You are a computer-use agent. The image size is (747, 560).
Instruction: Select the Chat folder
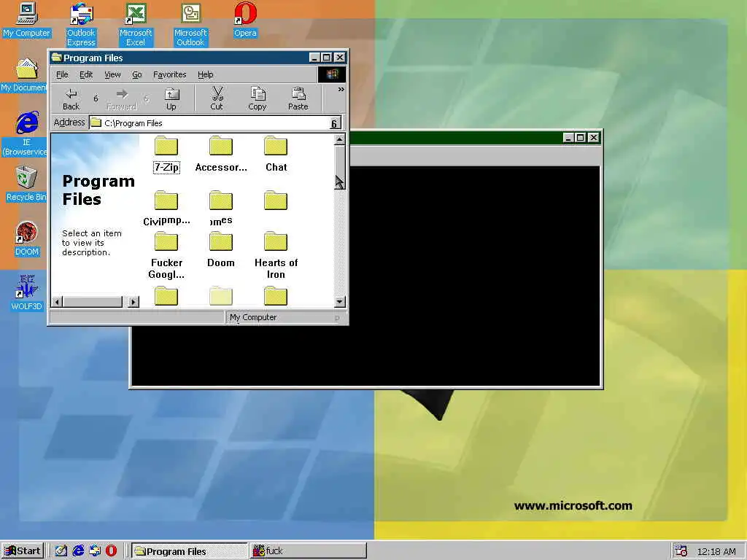point(276,155)
